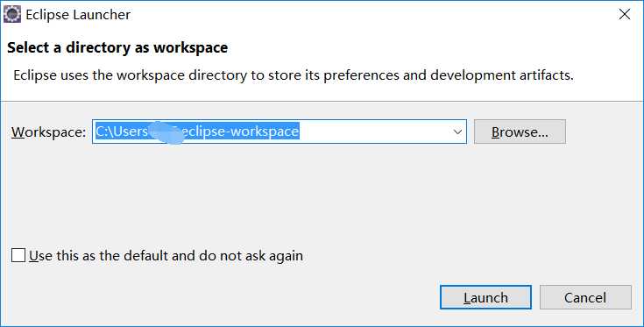Click the highlighted 'eclipse-workspace' path text
Image resolution: width=644 pixels, height=327 pixels.
click(x=239, y=132)
